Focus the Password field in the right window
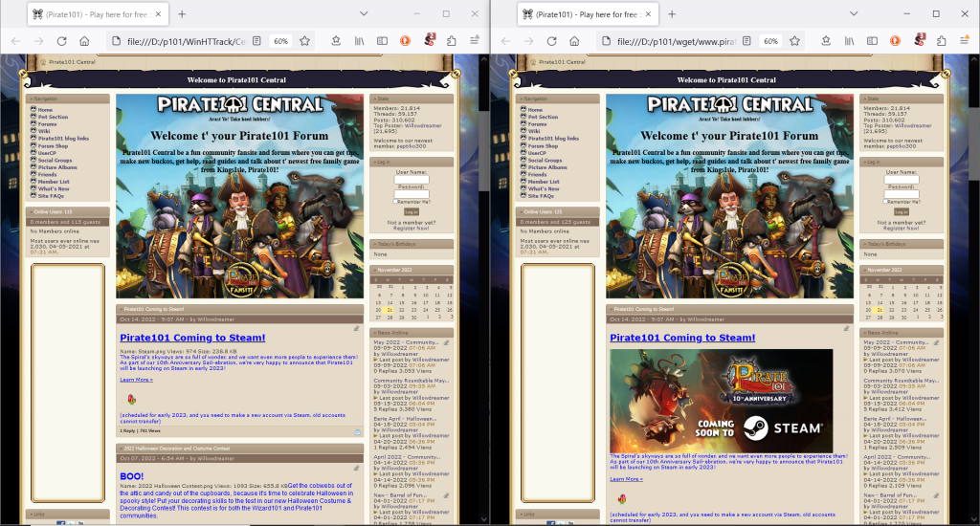Image resolution: width=980 pixels, height=526 pixels. [x=902, y=193]
